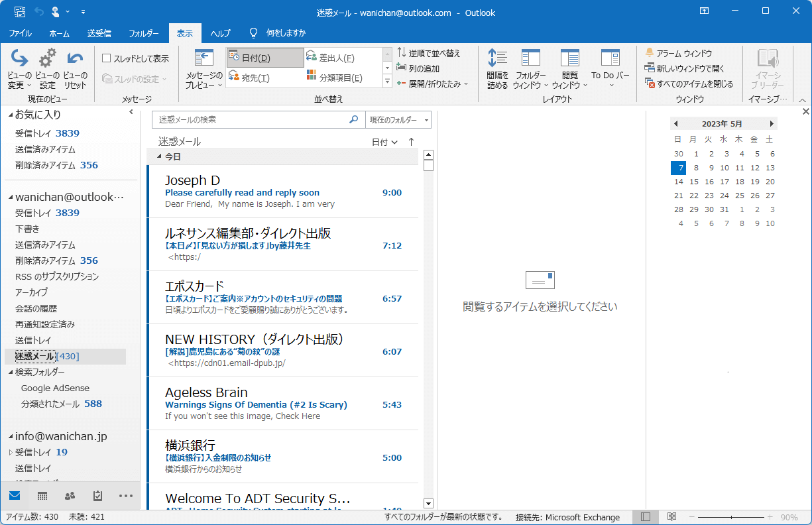Open the Folder tab (フォルダー)
The image size is (812, 525).
(144, 33)
